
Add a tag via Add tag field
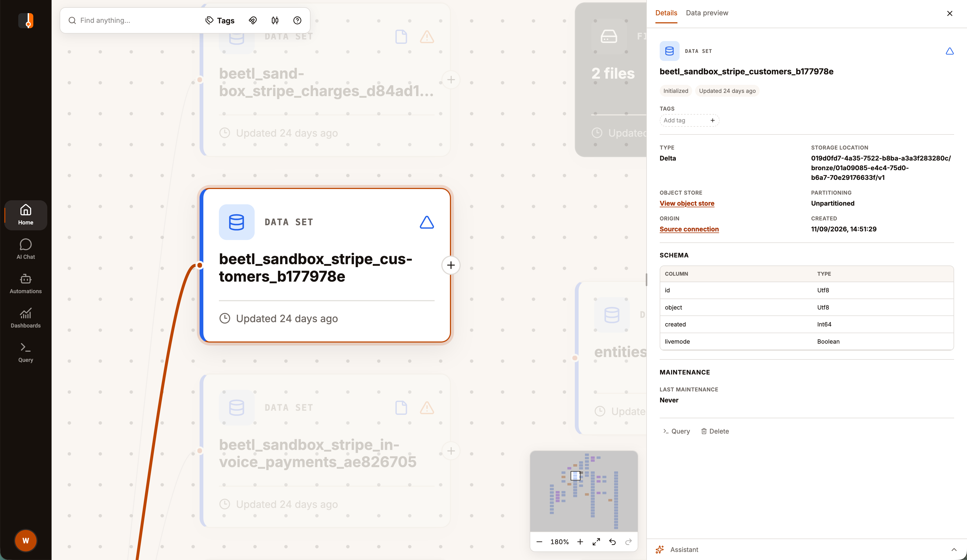[x=689, y=121]
